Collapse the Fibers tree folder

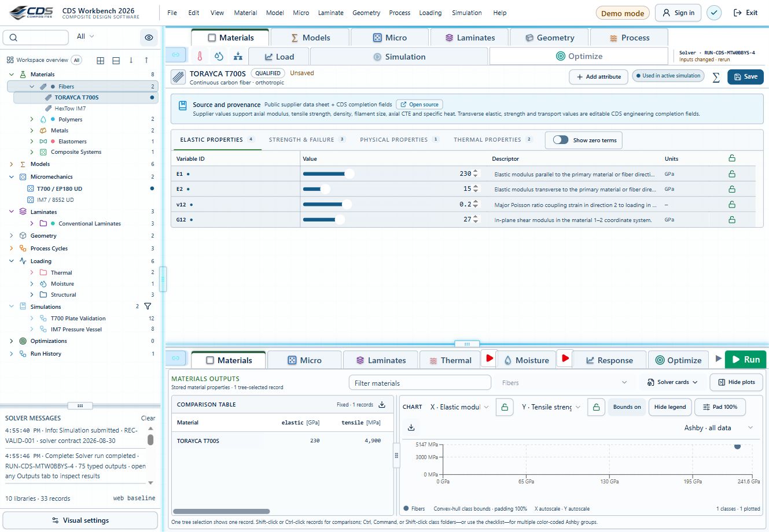coord(32,87)
